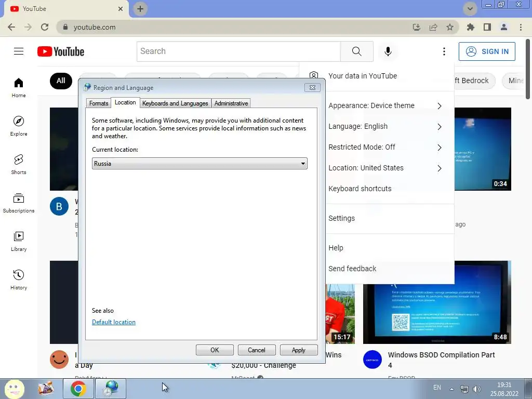Toggle the YouTube three-dot settings menu

point(444,51)
